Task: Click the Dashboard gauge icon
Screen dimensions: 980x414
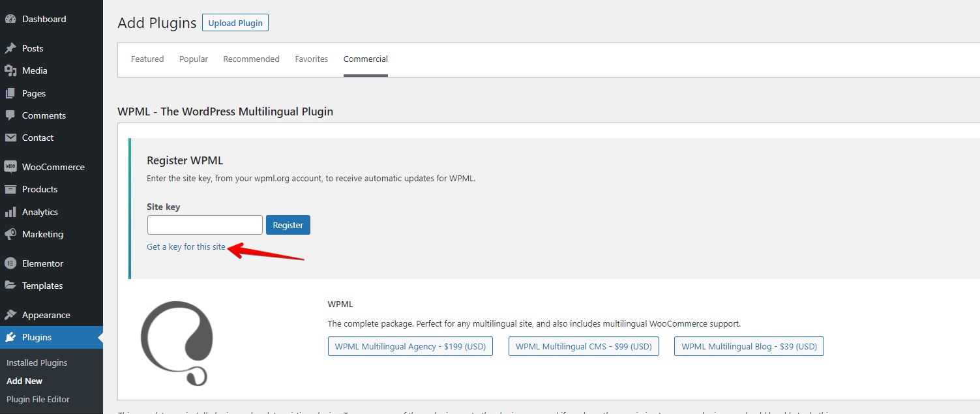Action: (10, 19)
